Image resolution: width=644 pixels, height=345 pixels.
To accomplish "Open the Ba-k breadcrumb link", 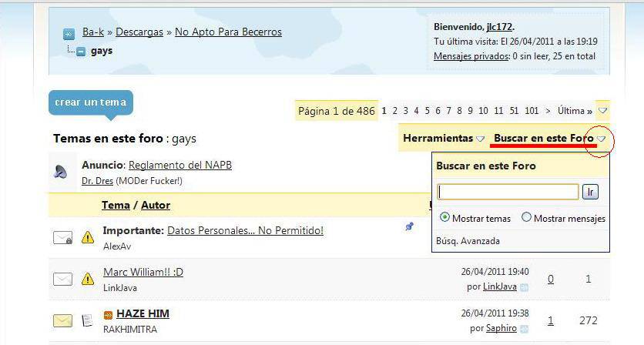I will pyautogui.click(x=93, y=32).
